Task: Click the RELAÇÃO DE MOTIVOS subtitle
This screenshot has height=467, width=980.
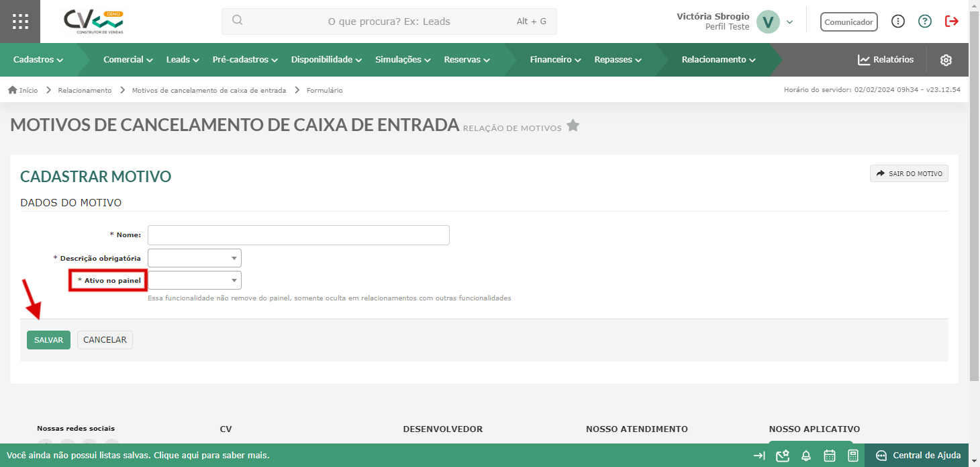Action: coord(512,128)
